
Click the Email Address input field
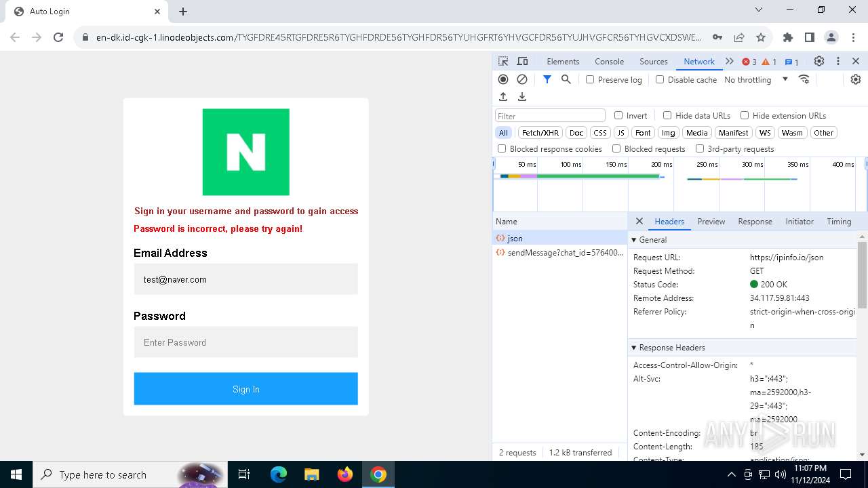pyautogui.click(x=245, y=279)
